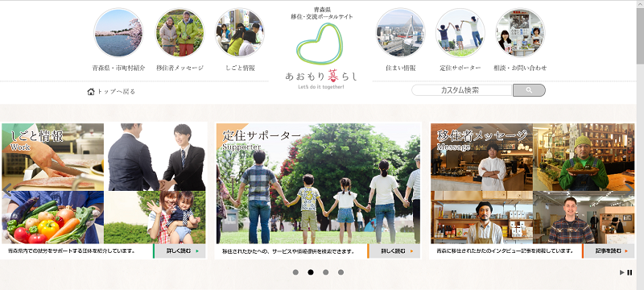
Task: Select the third carousel dot
Action: 326,272
